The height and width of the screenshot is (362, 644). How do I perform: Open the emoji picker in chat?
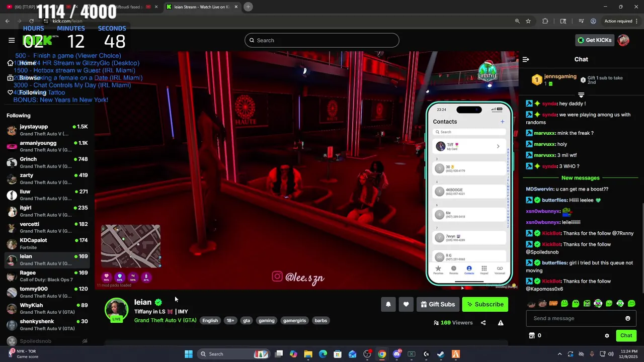[627, 318]
